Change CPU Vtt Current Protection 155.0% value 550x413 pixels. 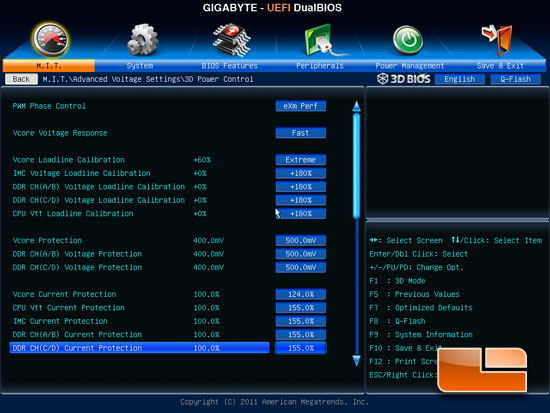pos(301,308)
